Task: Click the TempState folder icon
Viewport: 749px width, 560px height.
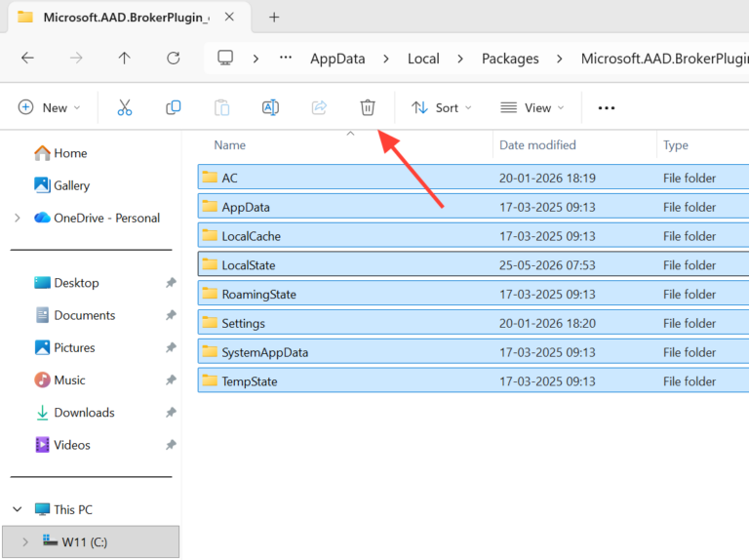Action: [x=210, y=380]
